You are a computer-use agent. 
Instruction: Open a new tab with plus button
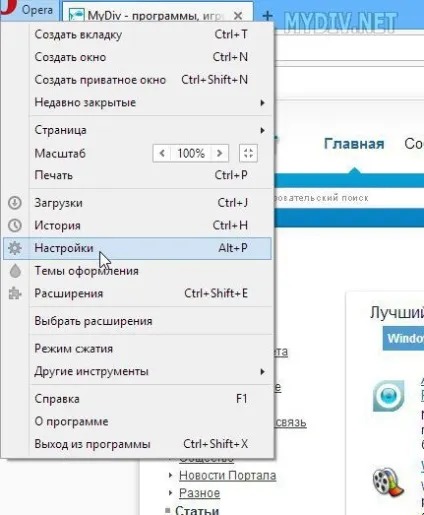pyautogui.click(x=267, y=15)
